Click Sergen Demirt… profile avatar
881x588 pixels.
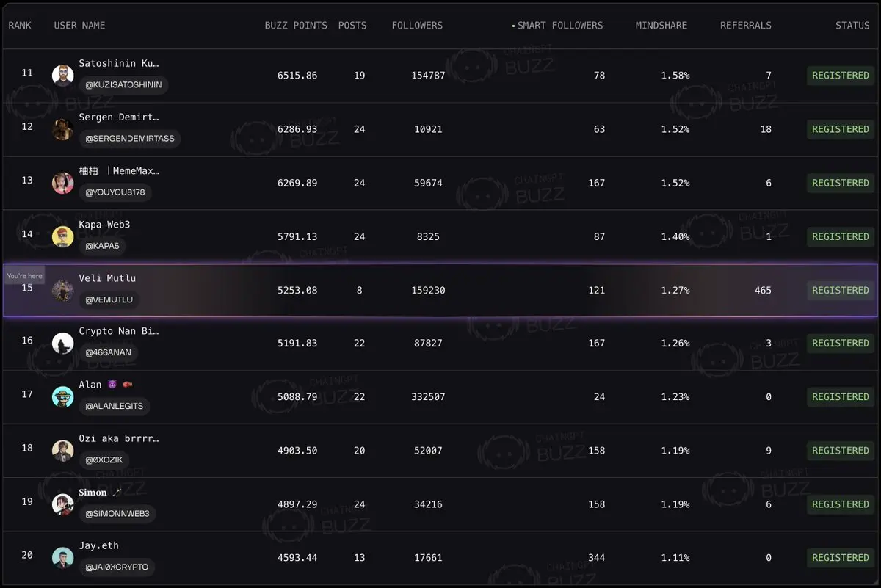click(x=63, y=129)
